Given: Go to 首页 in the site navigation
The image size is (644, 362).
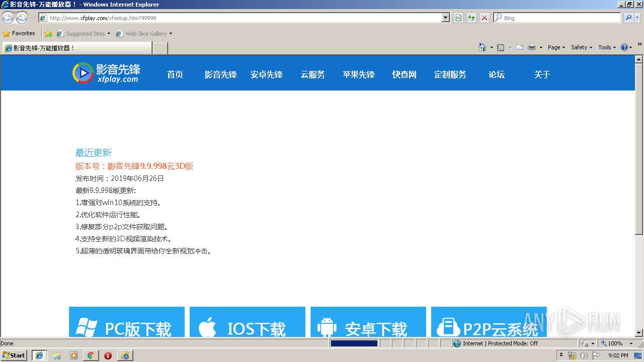Looking at the screenshot, I should click(x=175, y=74).
